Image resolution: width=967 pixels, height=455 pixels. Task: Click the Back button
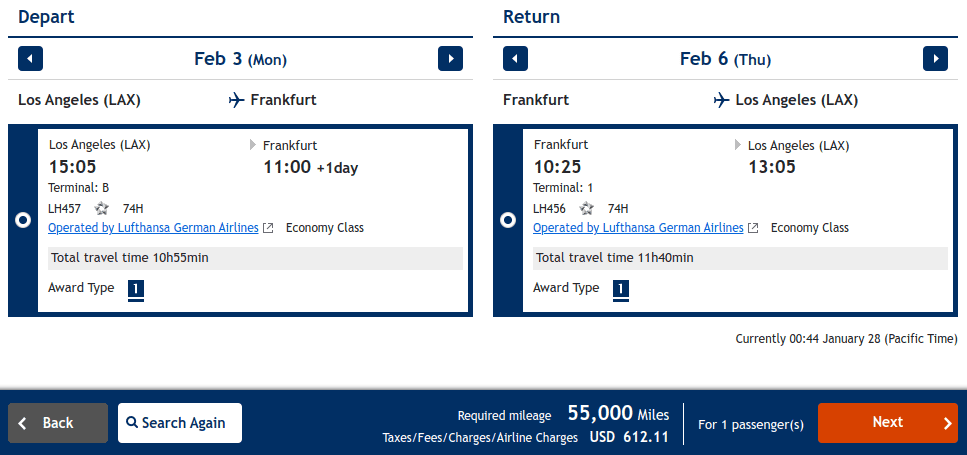pyautogui.click(x=58, y=423)
